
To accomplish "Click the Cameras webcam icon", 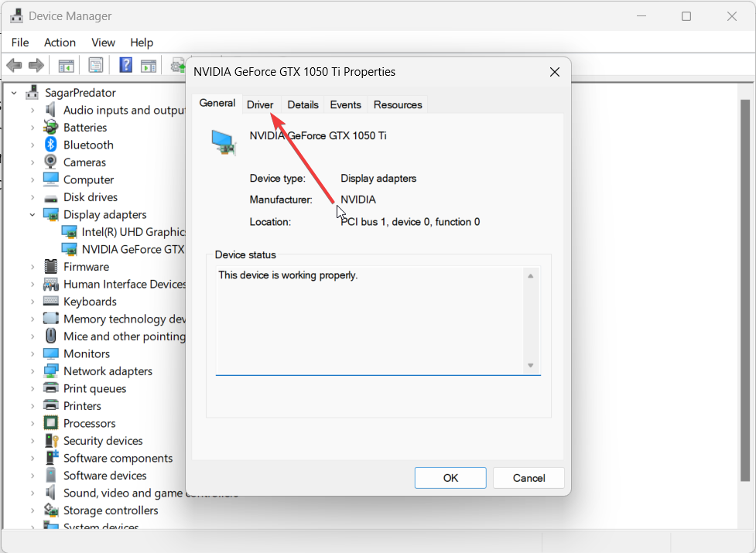I will tap(50, 162).
